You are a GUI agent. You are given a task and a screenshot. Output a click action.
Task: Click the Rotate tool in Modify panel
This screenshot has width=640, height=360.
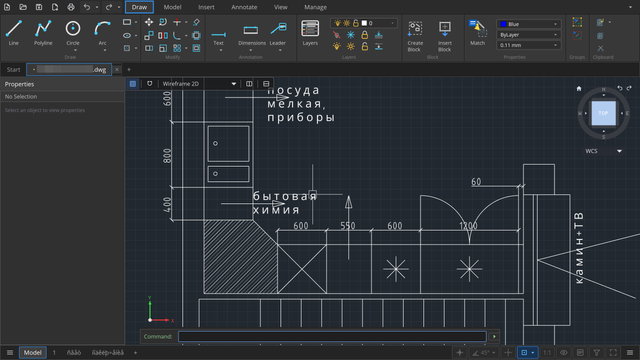coord(163,22)
